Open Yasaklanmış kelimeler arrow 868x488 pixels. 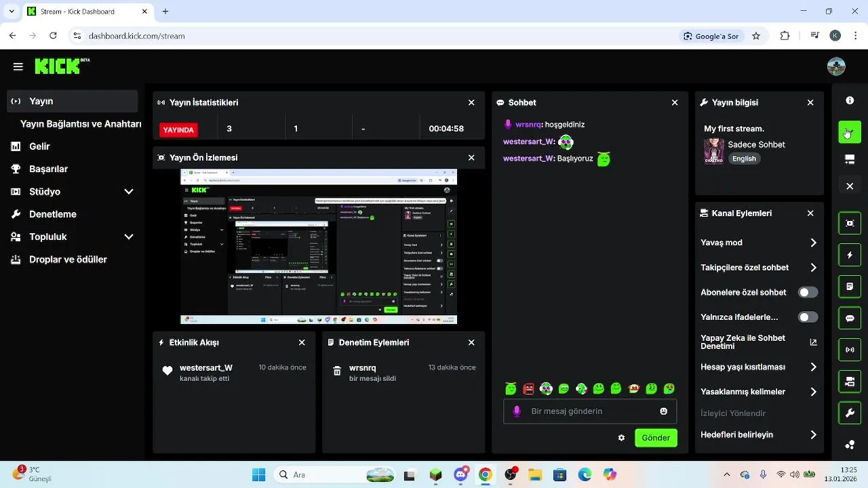pos(813,392)
